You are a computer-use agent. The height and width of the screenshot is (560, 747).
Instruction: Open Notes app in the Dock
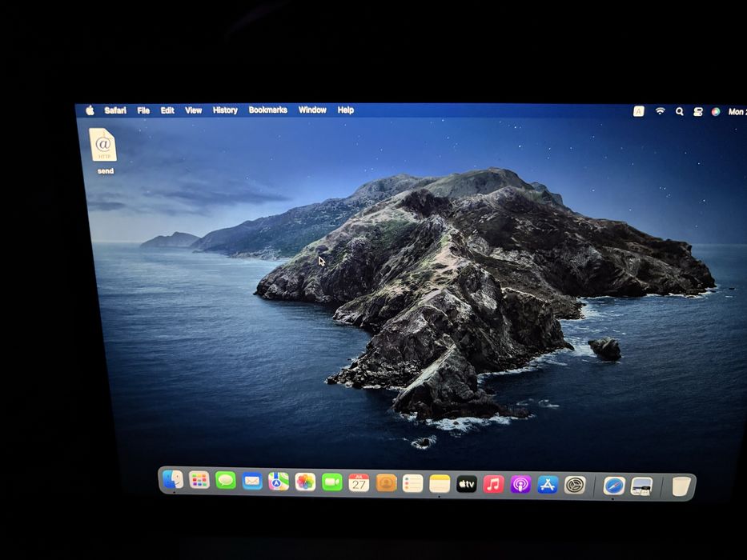[440, 484]
